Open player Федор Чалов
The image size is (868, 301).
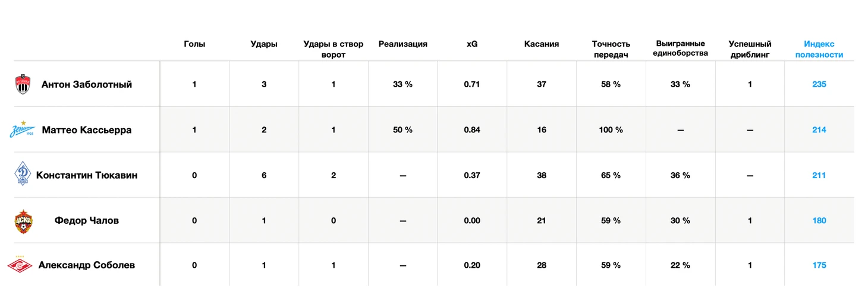[x=87, y=220]
